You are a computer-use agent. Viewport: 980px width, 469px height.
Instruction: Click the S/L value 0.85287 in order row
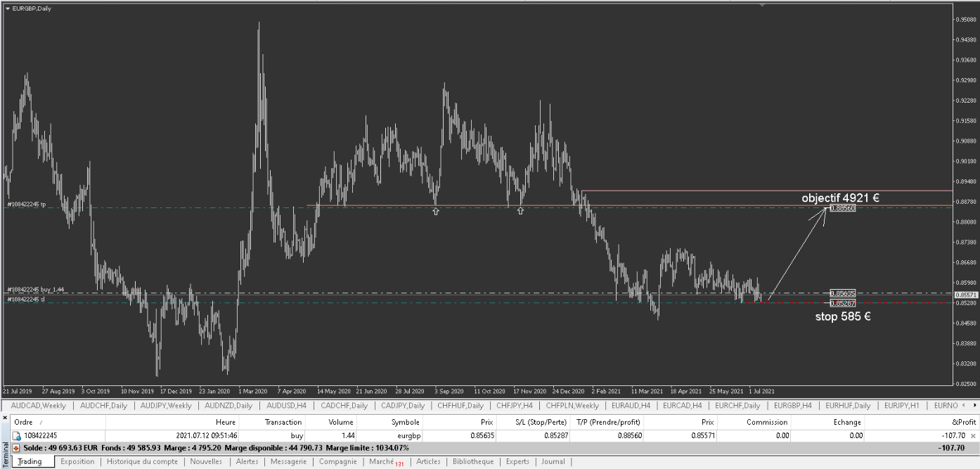click(553, 436)
